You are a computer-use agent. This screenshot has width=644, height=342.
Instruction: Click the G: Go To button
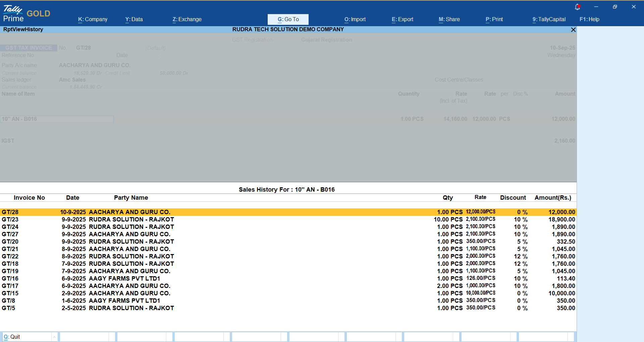(x=288, y=19)
